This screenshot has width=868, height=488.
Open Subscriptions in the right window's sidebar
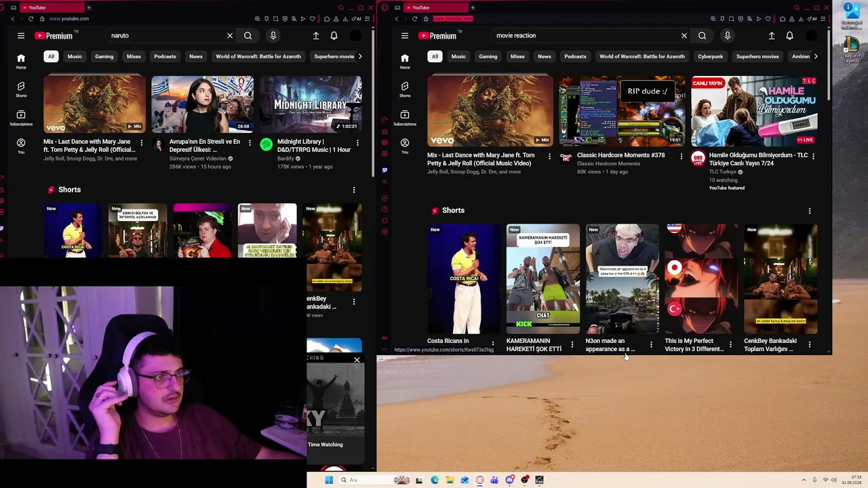tap(405, 118)
